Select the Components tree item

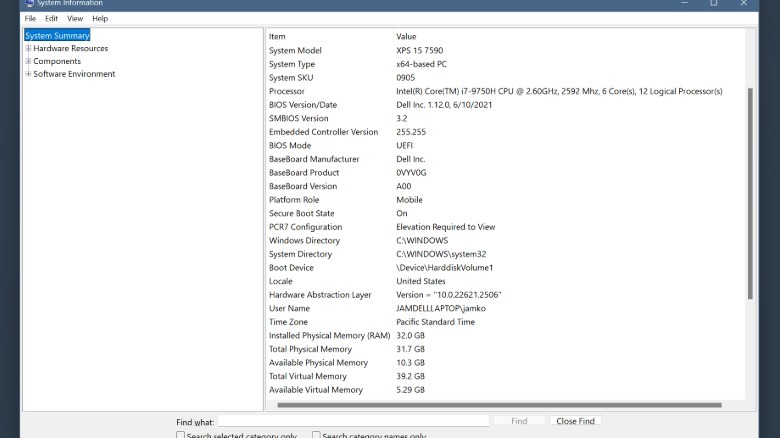[x=57, y=61]
